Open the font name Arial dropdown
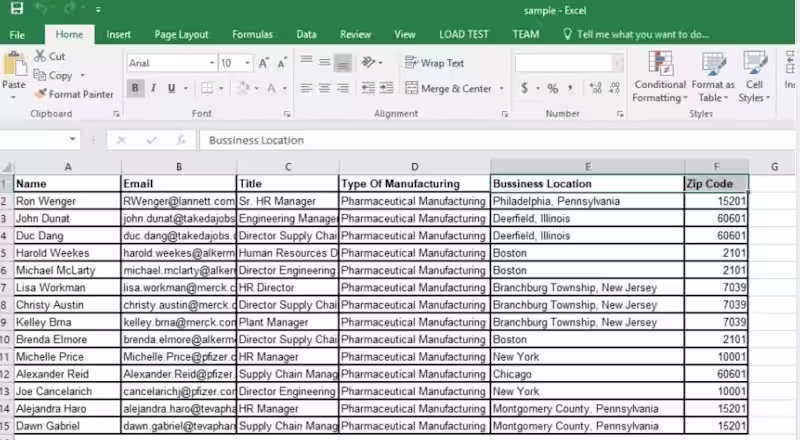This screenshot has width=800, height=440. coord(212,63)
